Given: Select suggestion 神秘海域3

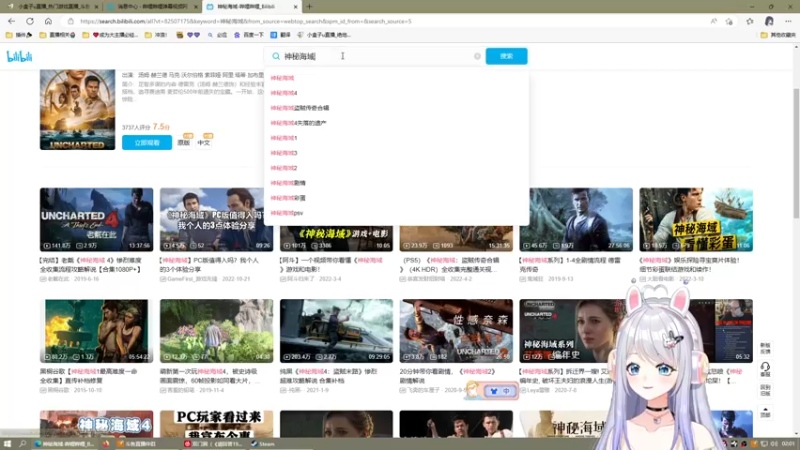Looking at the screenshot, I should pyautogui.click(x=284, y=153).
